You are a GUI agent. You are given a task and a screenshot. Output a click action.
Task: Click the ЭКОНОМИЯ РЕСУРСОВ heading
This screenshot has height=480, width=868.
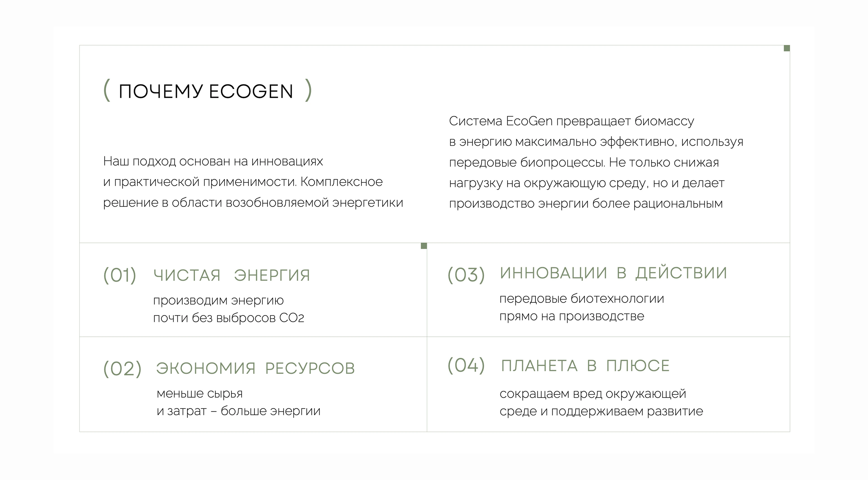[256, 368]
